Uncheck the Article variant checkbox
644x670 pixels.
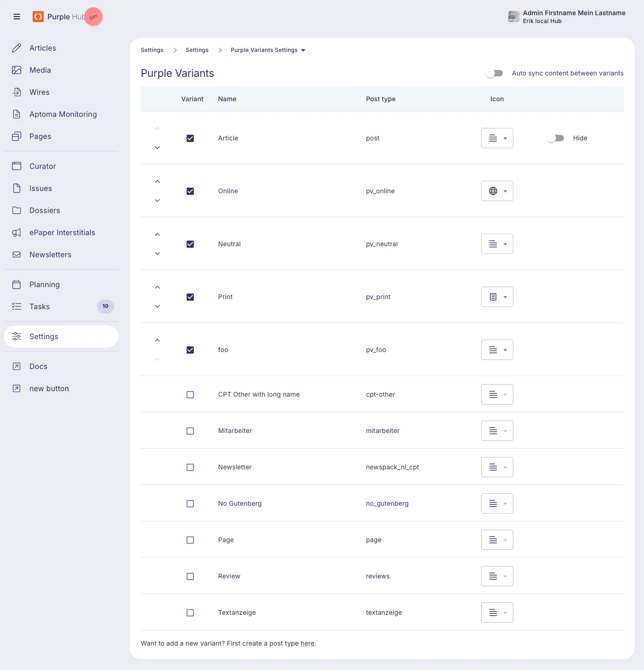[190, 138]
